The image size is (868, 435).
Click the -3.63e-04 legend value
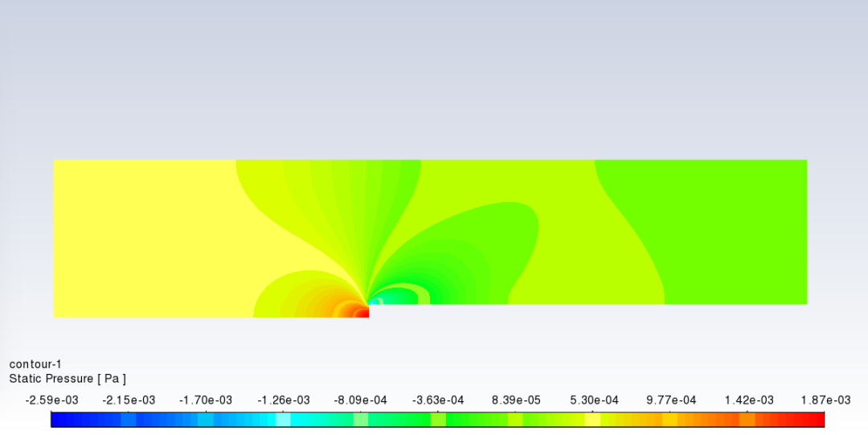click(x=438, y=400)
